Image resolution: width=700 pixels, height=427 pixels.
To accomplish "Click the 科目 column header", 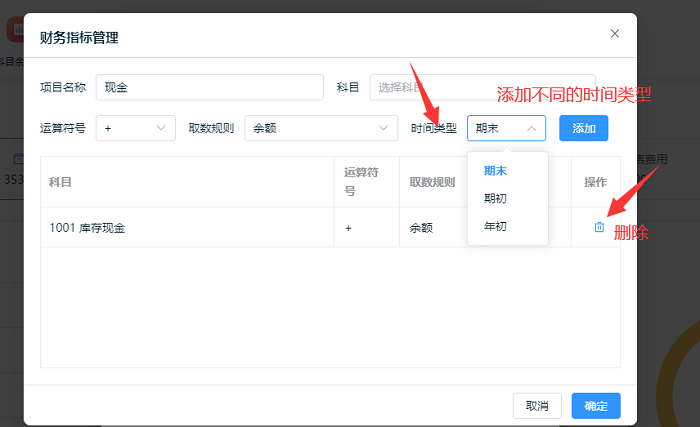I will coord(60,182).
